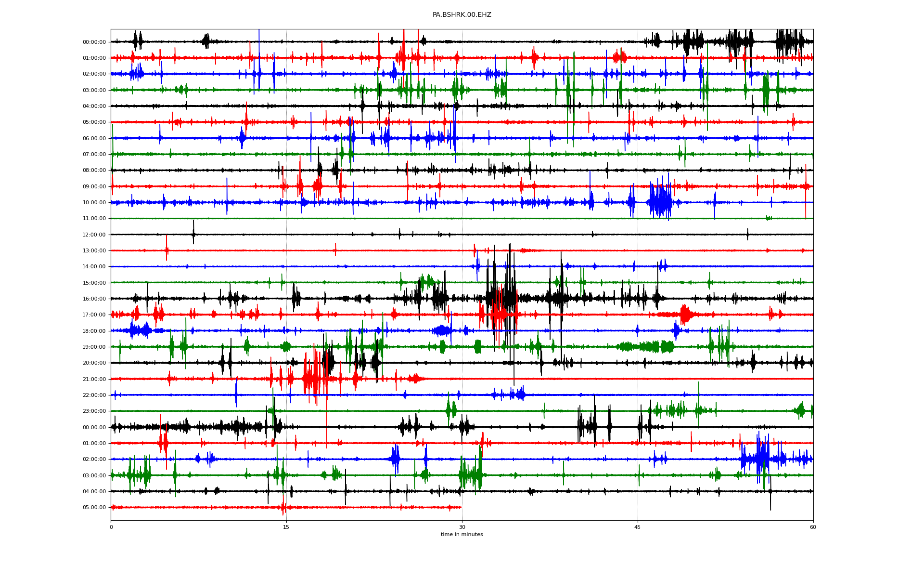The width and height of the screenshot is (924, 578).
Task: Click the x-axis tick label 60
Action: point(813,527)
